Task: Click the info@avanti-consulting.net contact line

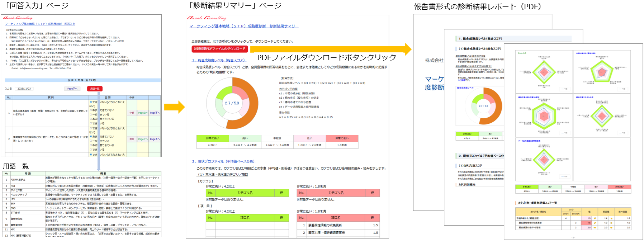Action: pos(41,68)
